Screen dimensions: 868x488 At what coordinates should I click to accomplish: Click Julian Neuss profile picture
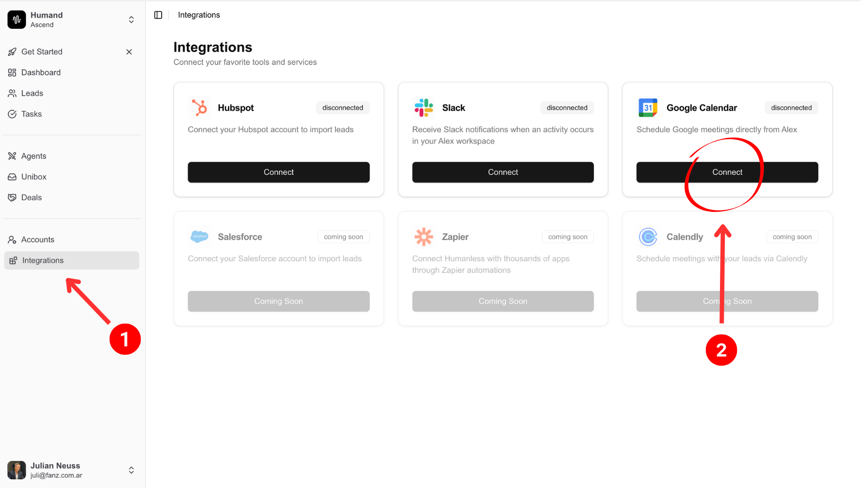[x=16, y=470]
